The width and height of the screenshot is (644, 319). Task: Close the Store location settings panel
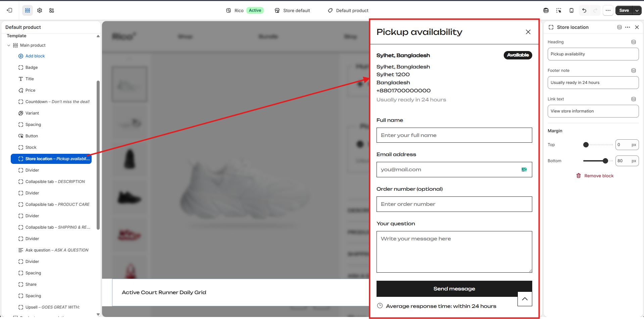[x=637, y=27]
